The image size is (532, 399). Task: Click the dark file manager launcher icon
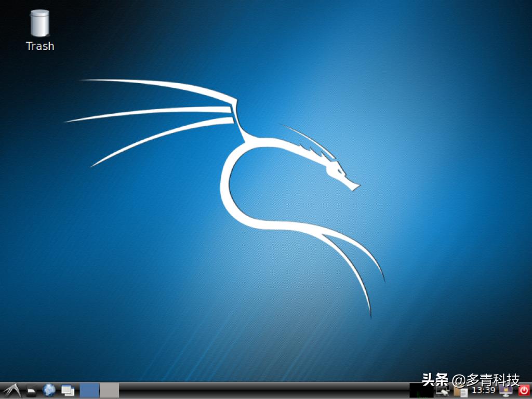[30, 390]
